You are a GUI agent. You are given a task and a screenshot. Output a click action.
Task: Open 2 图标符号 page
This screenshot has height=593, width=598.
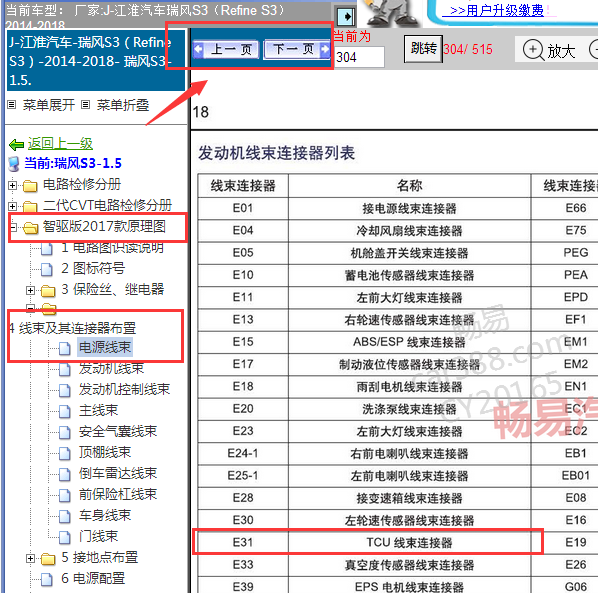click(93, 268)
